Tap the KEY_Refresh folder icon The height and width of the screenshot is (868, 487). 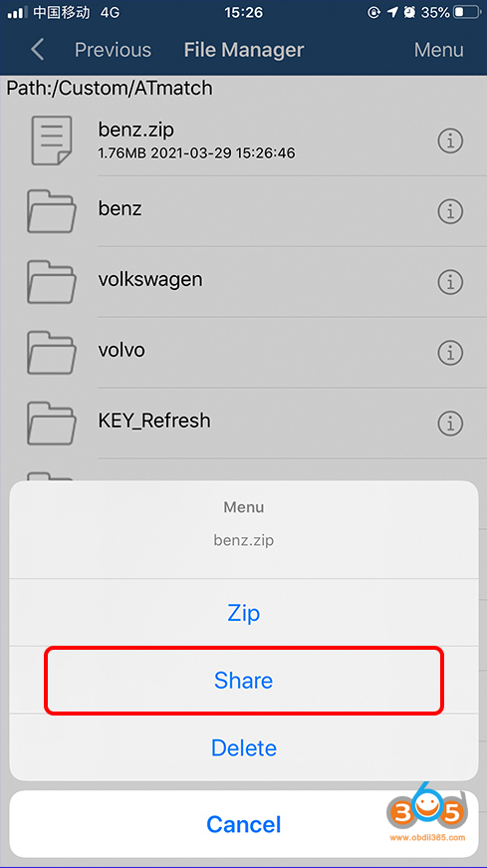52,423
